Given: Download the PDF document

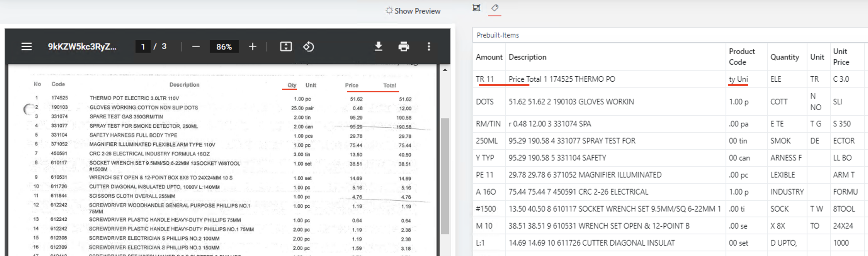Looking at the screenshot, I should (x=378, y=47).
